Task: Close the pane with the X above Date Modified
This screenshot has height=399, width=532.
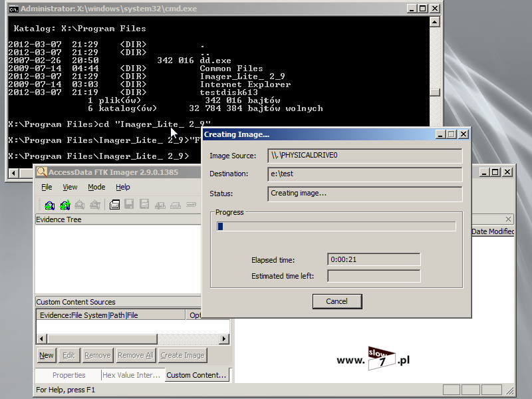Action: click(x=508, y=219)
